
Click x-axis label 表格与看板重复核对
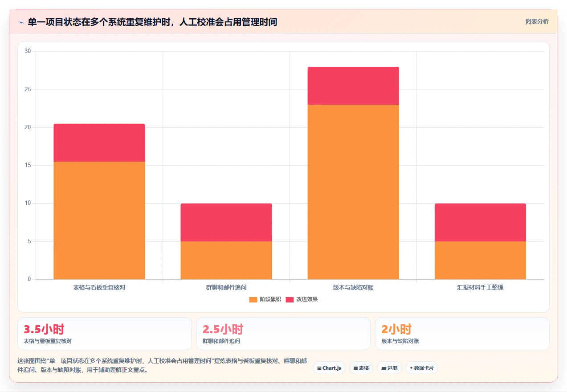tap(99, 287)
